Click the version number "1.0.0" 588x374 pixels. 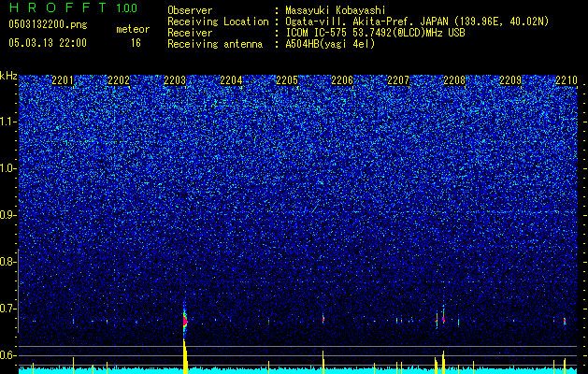(127, 8)
